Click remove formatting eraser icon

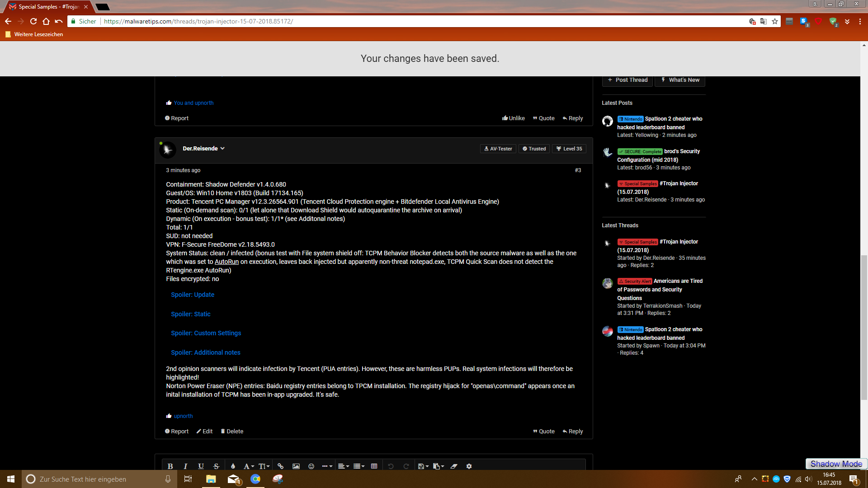(454, 466)
